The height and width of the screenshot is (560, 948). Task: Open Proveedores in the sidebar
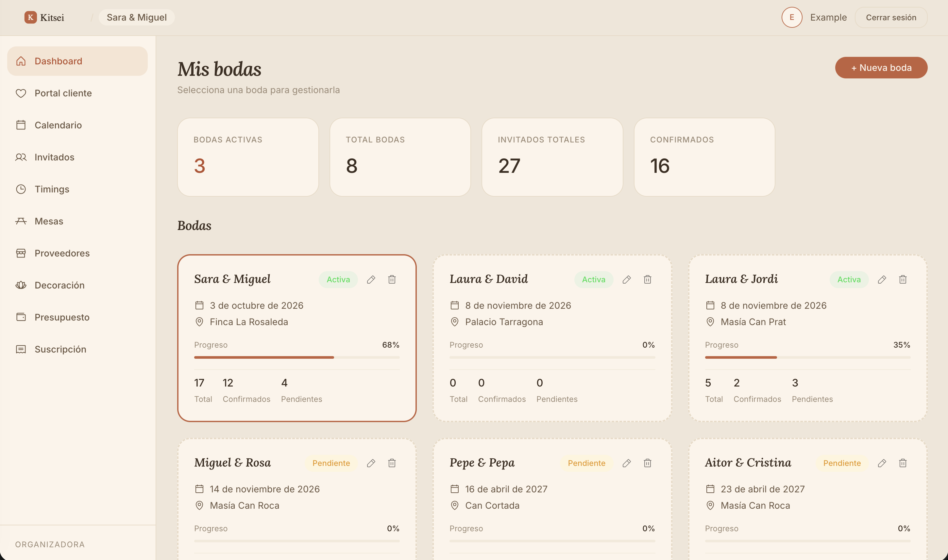point(77,253)
